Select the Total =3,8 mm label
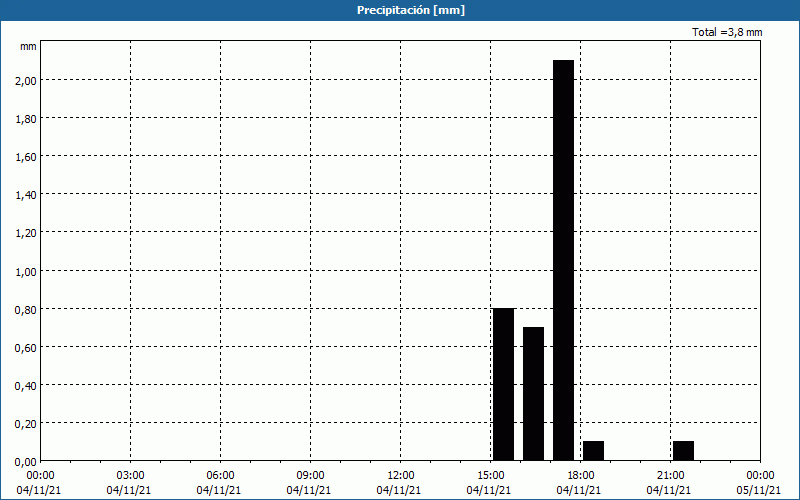 [727, 32]
